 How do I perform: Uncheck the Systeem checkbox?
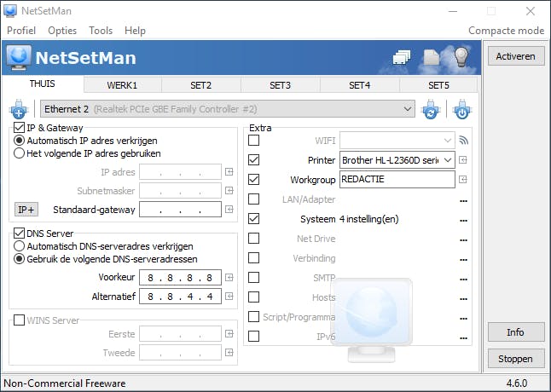(253, 219)
